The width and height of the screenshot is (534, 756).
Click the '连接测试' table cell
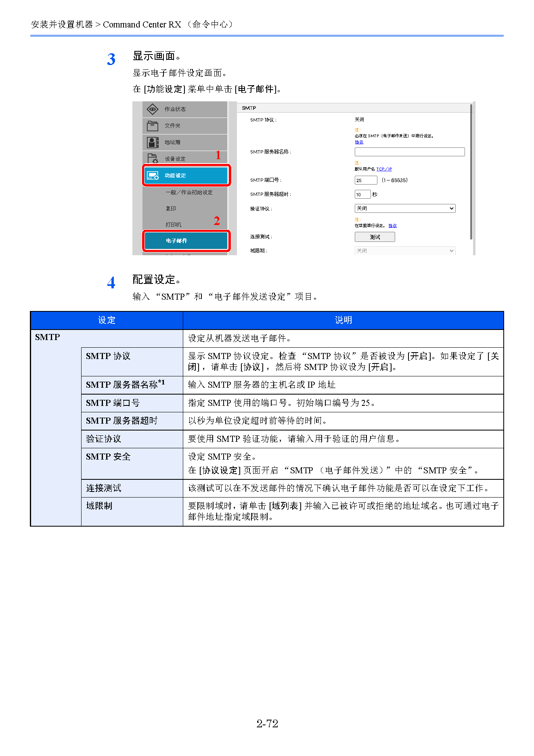click(132, 488)
